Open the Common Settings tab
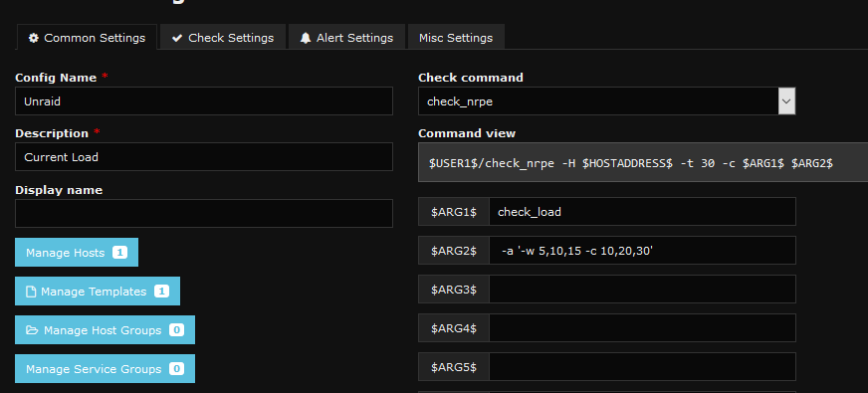This screenshot has width=868, height=393. (87, 38)
